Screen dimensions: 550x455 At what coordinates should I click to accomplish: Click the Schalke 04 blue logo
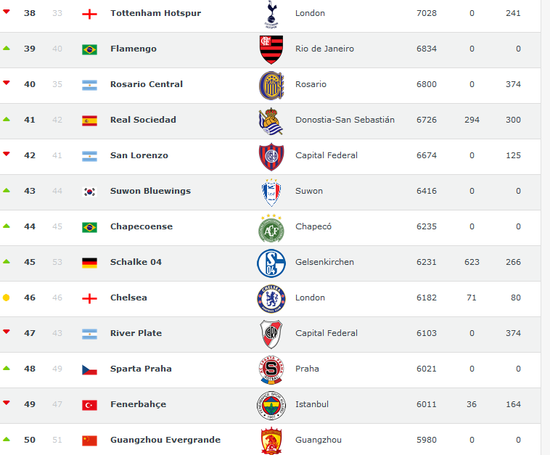click(x=271, y=263)
